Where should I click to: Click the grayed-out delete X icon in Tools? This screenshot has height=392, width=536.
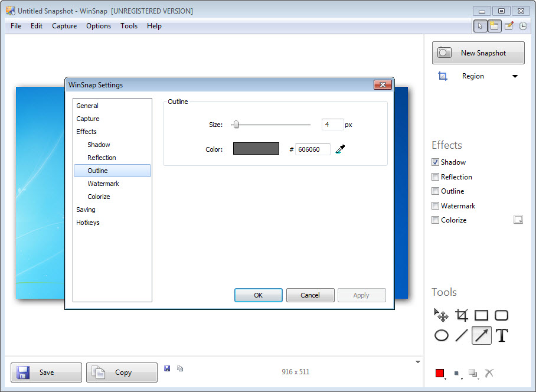(x=489, y=373)
